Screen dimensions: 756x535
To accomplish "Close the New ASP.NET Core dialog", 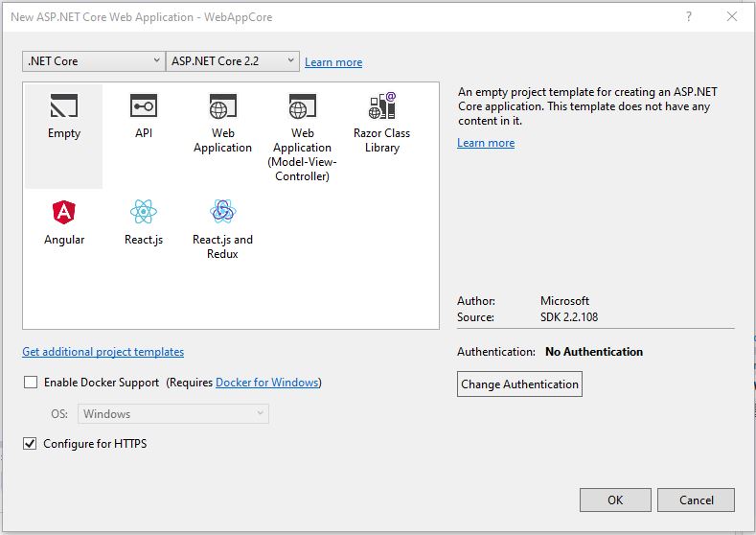I will point(731,17).
